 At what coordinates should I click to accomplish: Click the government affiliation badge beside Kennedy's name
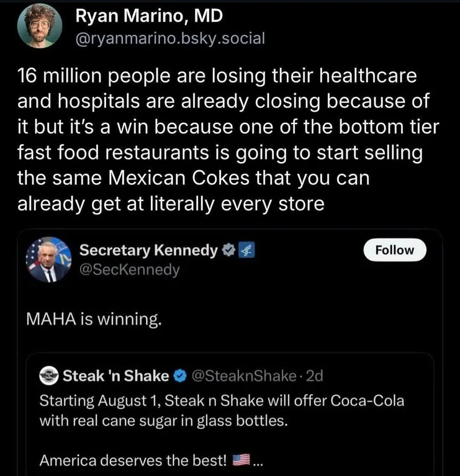[x=245, y=251]
